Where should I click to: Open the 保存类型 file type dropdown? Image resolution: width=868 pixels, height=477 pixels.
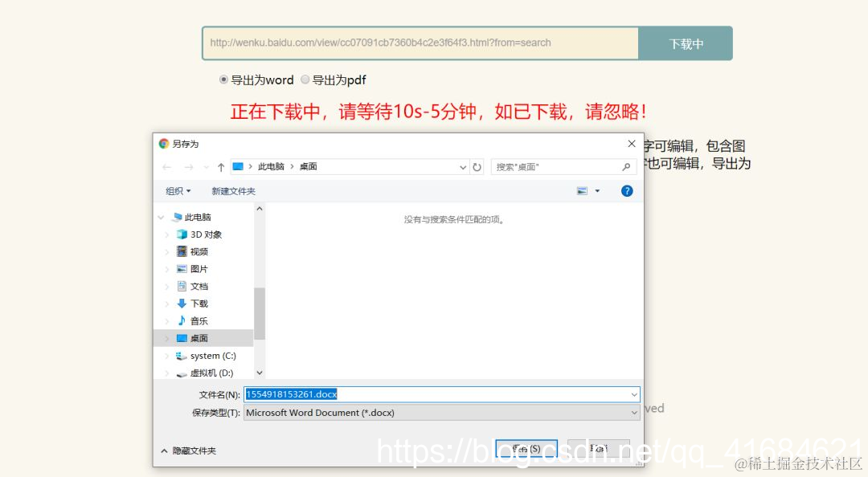click(x=634, y=412)
